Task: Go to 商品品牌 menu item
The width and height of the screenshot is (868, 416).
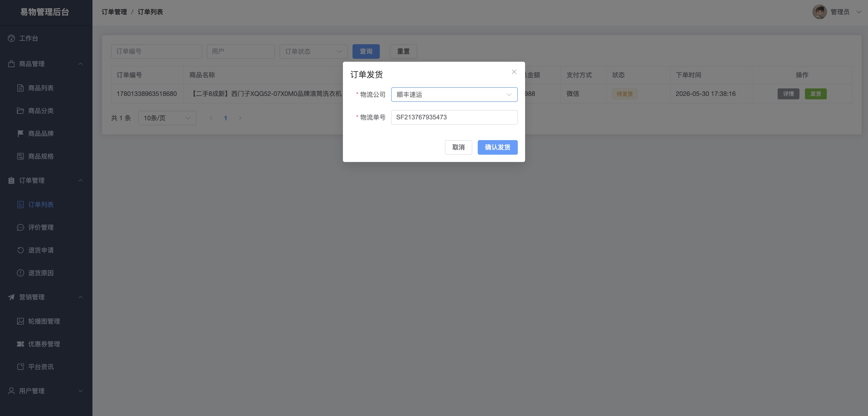Action: pos(46,134)
